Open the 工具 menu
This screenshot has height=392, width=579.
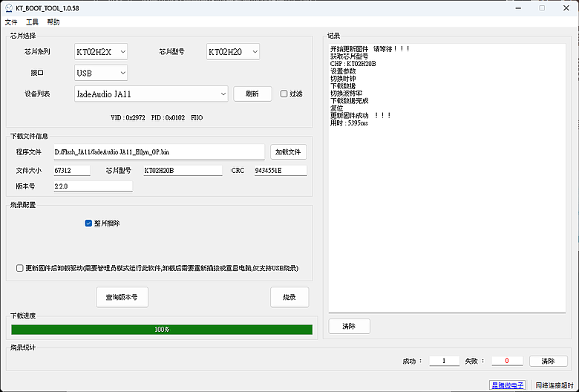click(32, 22)
